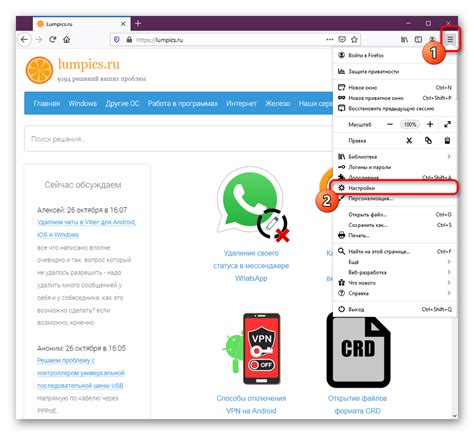Screen dimensions: 474x435
Task: Choose New Private Window entry
Action: point(395,98)
